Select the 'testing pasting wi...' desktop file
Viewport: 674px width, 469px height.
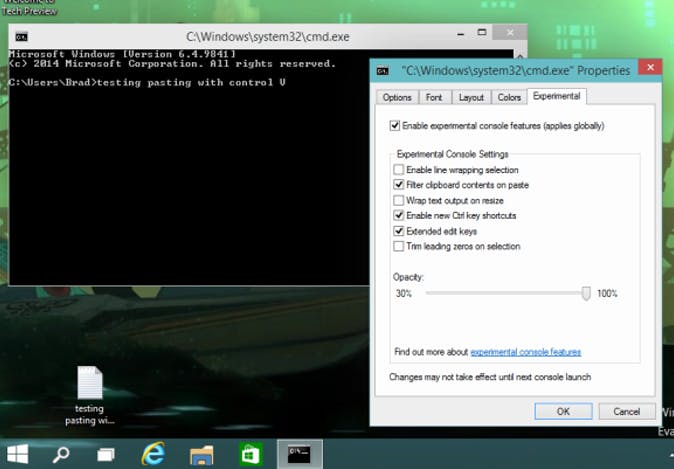pos(90,396)
